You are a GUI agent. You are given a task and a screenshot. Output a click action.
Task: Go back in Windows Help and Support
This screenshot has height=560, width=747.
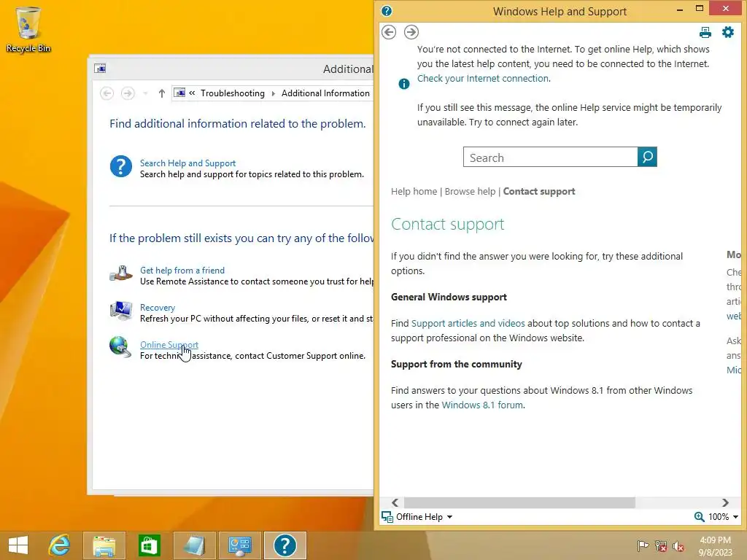coord(389,32)
